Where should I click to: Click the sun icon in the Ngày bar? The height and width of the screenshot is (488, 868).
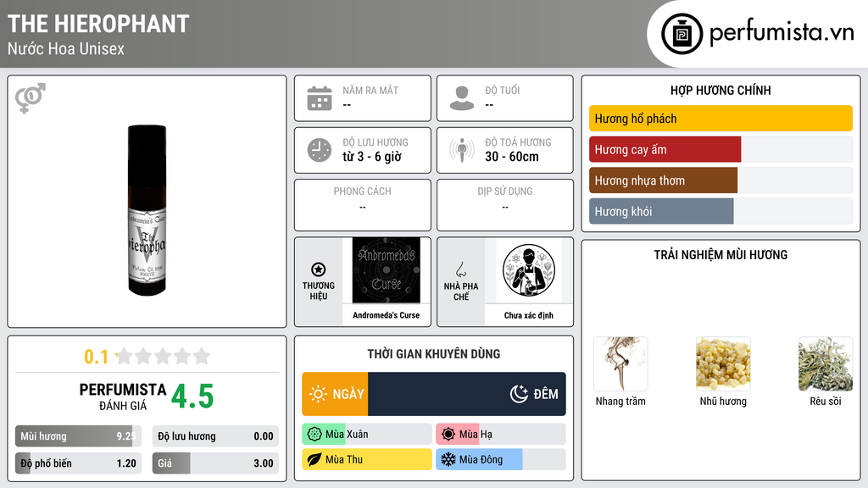tap(319, 394)
